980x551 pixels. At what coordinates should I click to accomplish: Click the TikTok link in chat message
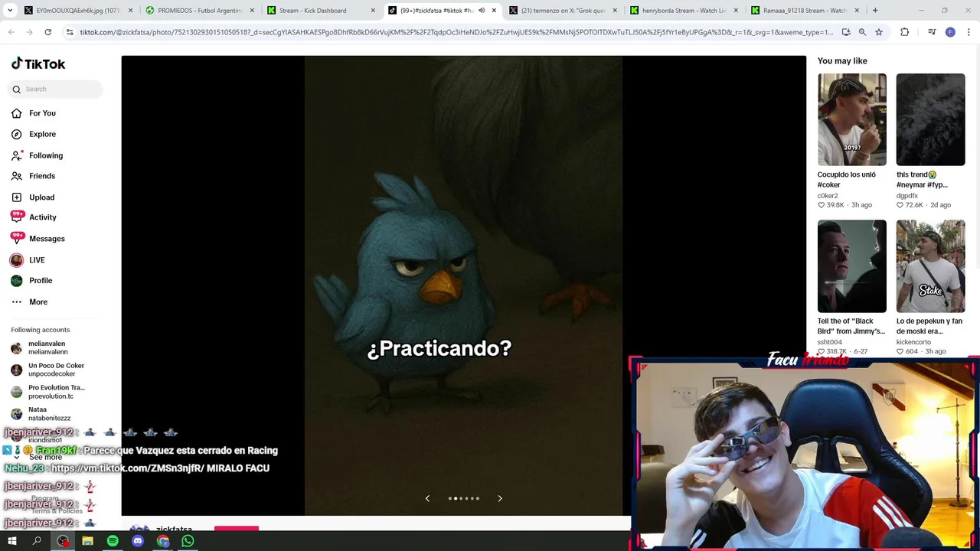(x=127, y=468)
